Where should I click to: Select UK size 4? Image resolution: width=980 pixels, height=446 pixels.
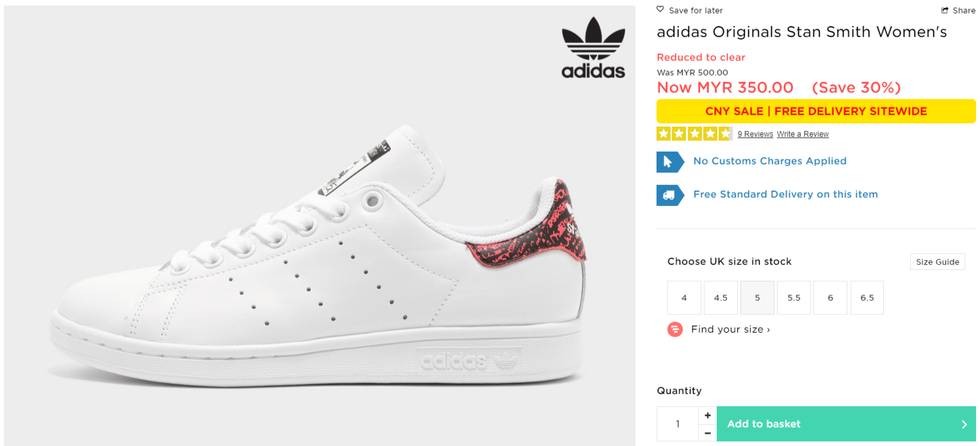click(x=684, y=298)
